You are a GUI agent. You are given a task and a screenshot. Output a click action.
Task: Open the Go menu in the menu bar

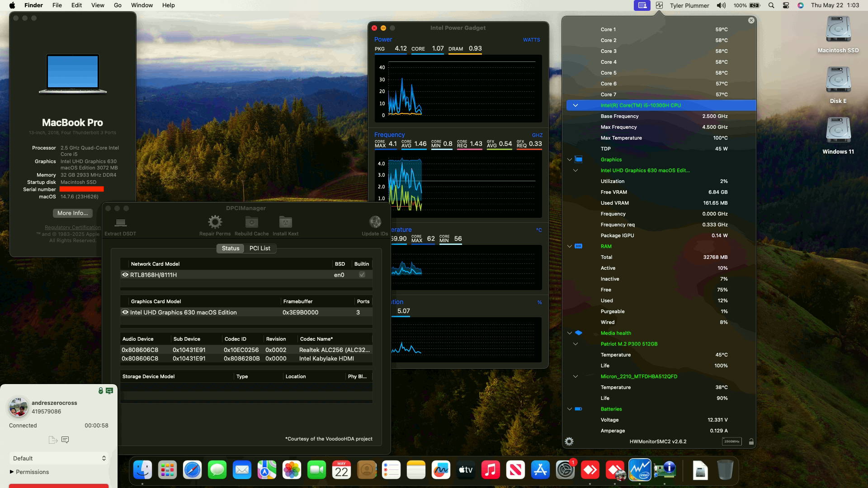click(x=117, y=5)
